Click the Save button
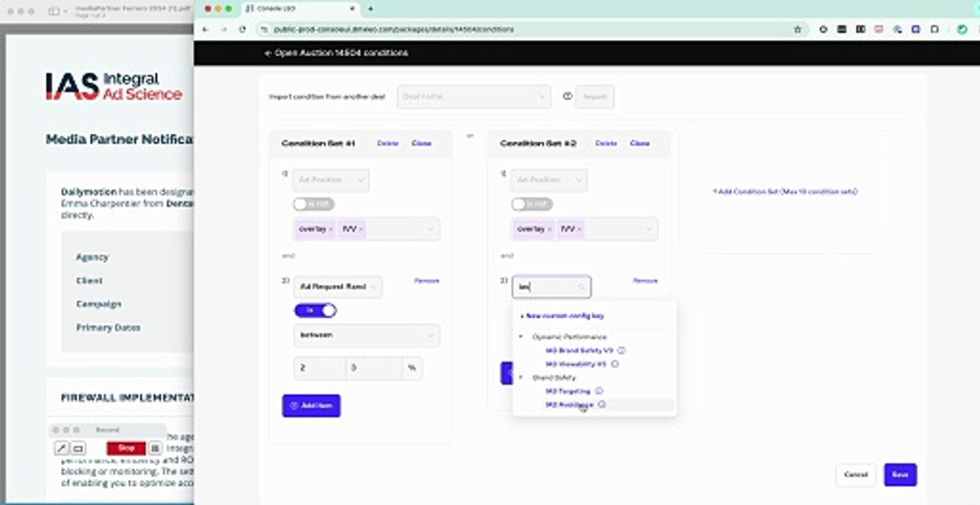Viewport: 980px width, 505px height. point(901,475)
